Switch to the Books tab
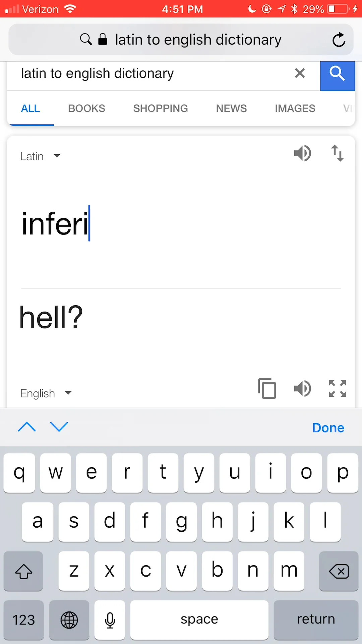Viewport: 362px width, 644px height. point(86,108)
